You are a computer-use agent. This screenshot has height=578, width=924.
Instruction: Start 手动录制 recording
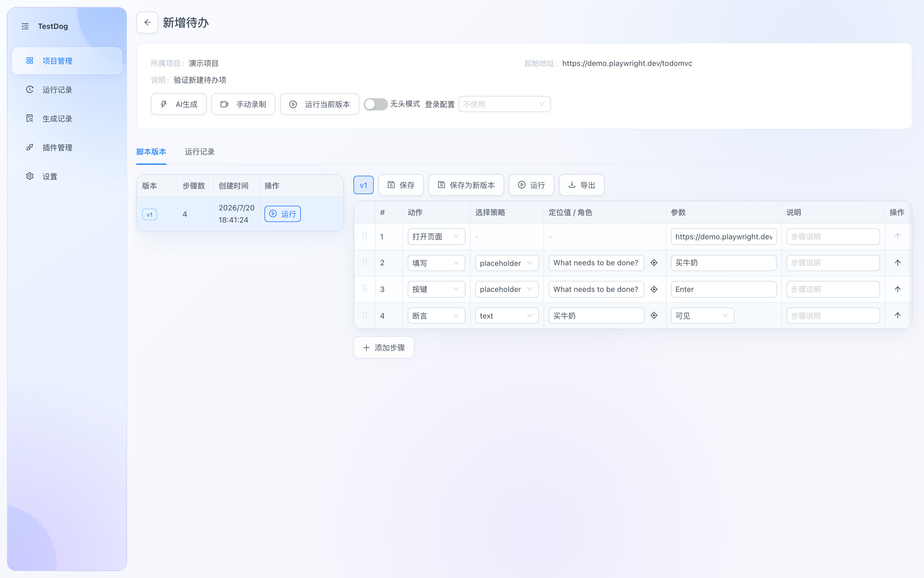click(x=243, y=104)
